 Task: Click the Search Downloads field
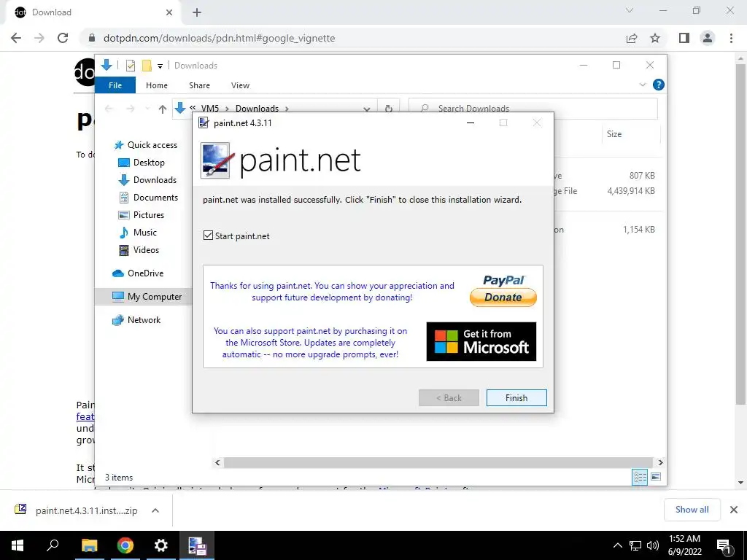pos(533,109)
